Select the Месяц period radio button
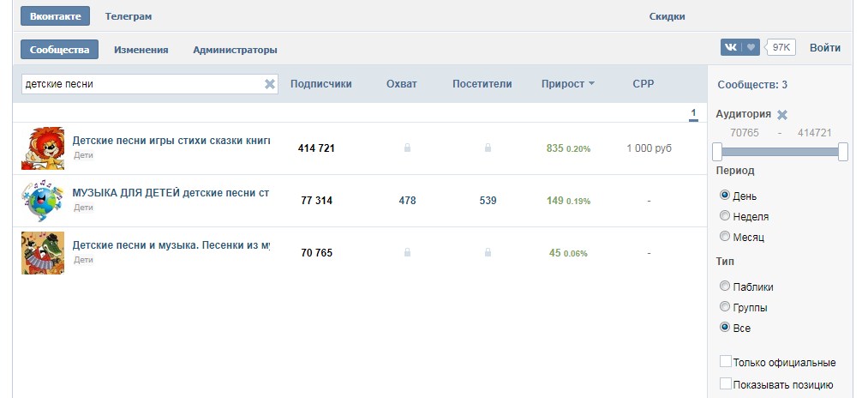 click(726, 237)
